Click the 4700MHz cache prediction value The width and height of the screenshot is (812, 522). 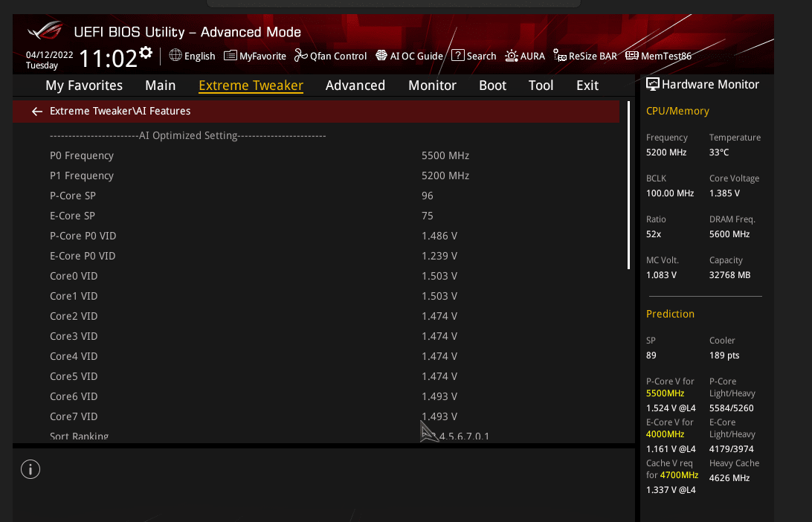(x=680, y=475)
